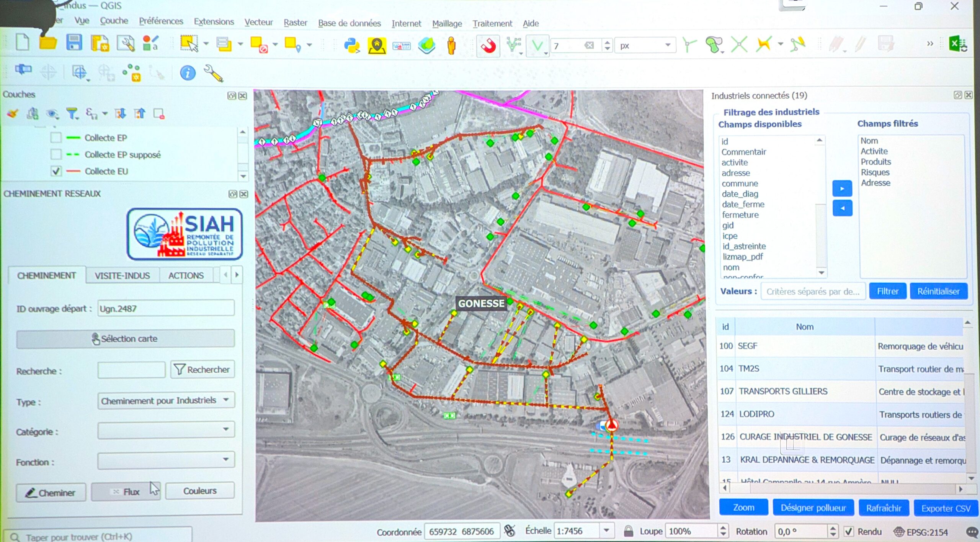The width and height of the screenshot is (980, 542).
Task: Click the Exporter CSV button
Action: click(x=946, y=509)
